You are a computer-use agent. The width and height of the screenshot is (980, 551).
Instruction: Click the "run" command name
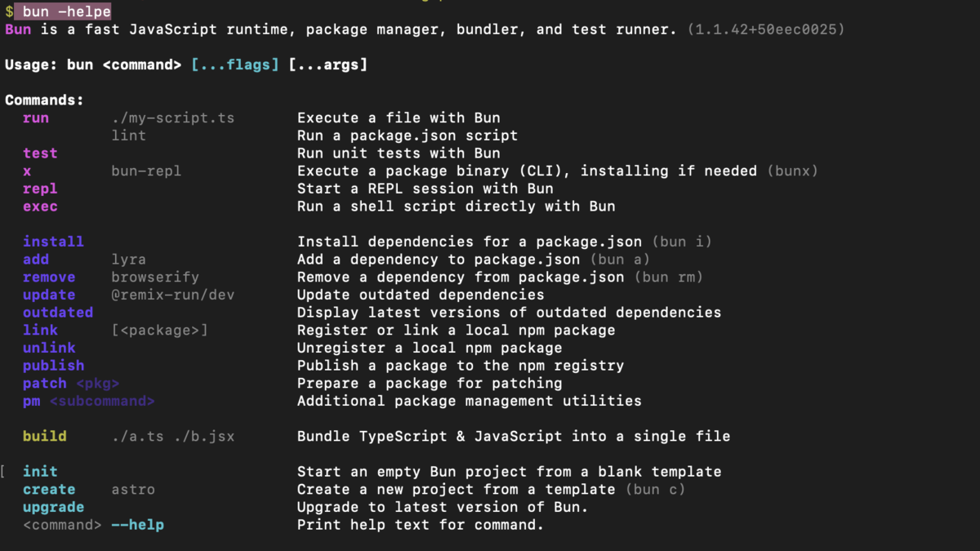(36, 118)
